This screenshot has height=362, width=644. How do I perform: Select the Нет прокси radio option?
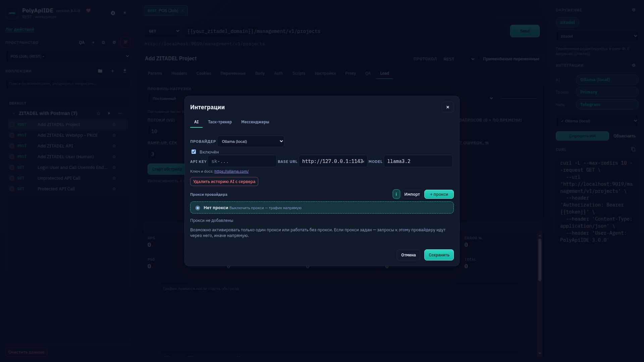(x=198, y=208)
